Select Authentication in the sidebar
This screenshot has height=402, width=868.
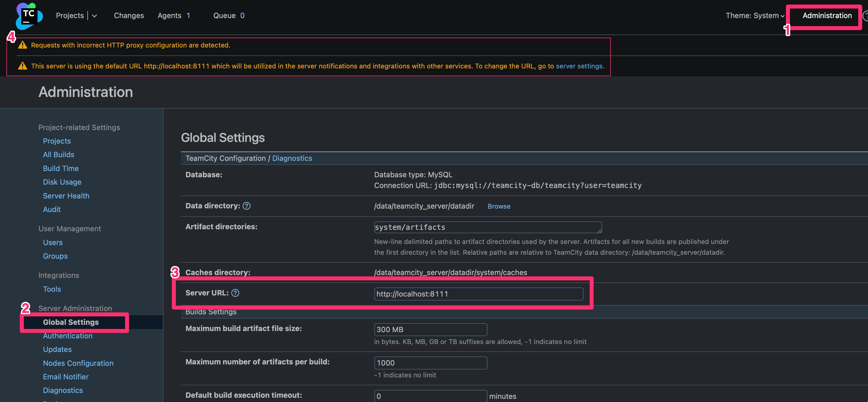(x=67, y=336)
